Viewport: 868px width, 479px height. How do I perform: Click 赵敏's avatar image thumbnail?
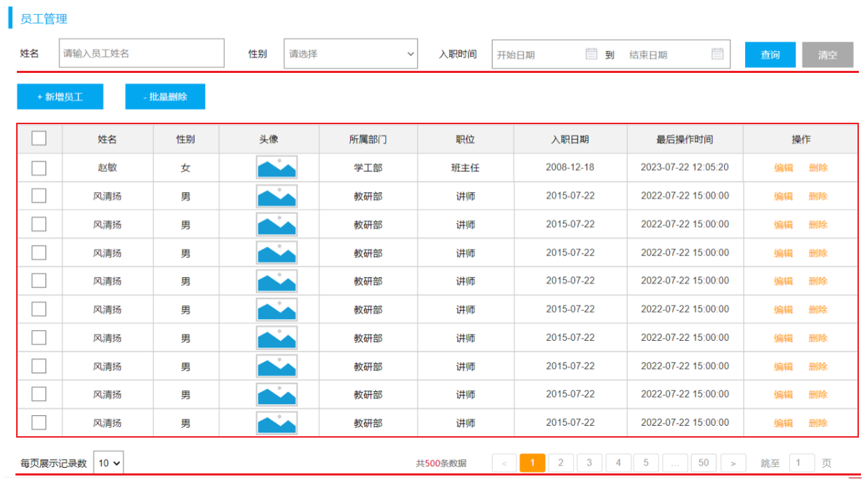[277, 168]
